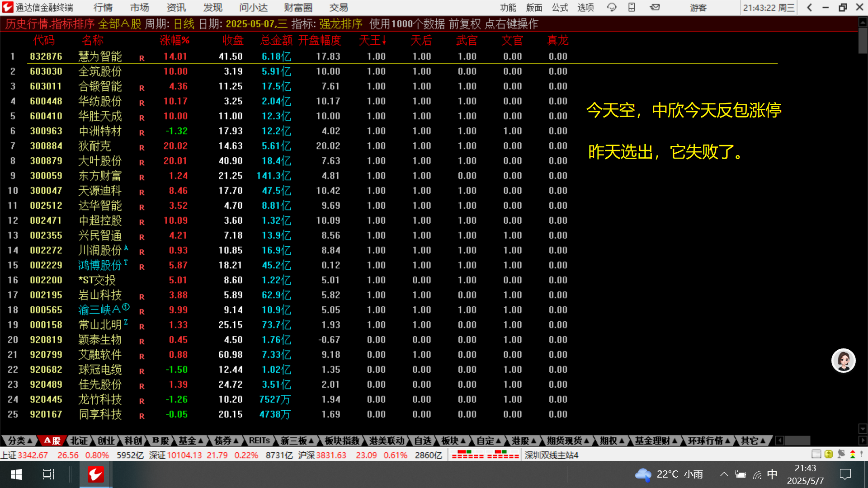Open the Windows Task View button

48,474
